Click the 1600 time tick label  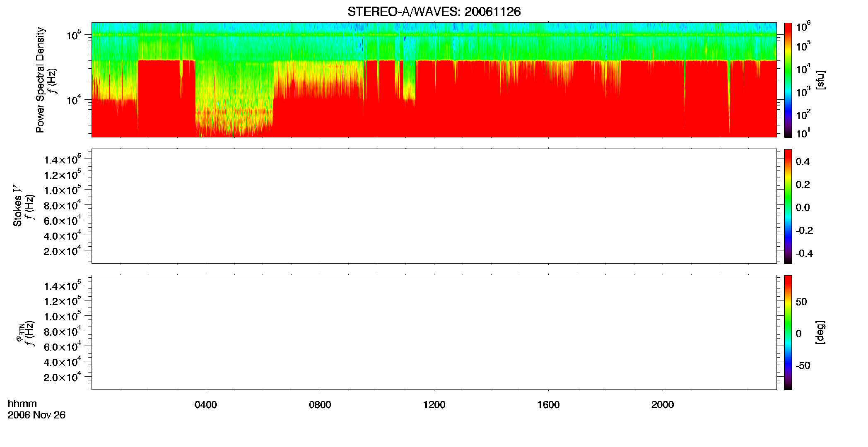pos(548,405)
